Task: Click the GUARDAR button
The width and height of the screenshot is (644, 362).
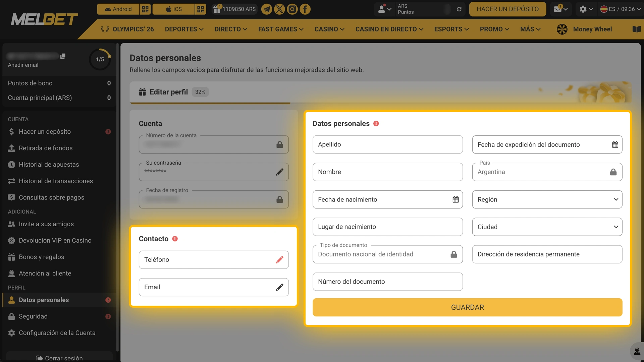Action: coord(467,307)
